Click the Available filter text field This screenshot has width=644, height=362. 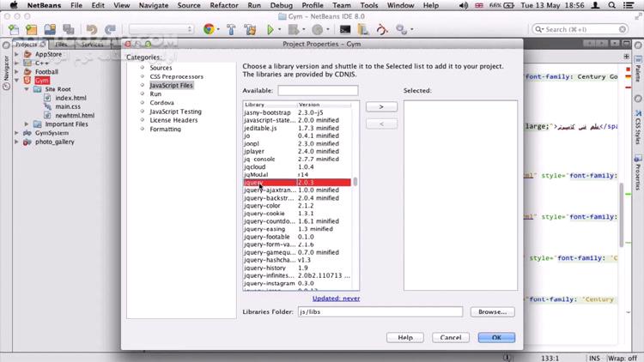pyautogui.click(x=318, y=90)
